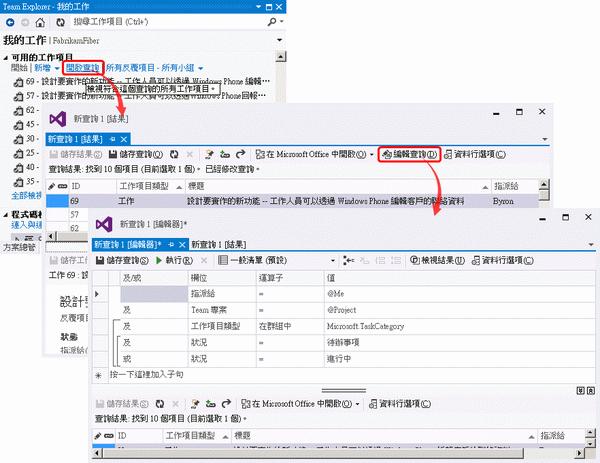
Task: Click the @Me value cell
Action: click(460, 294)
